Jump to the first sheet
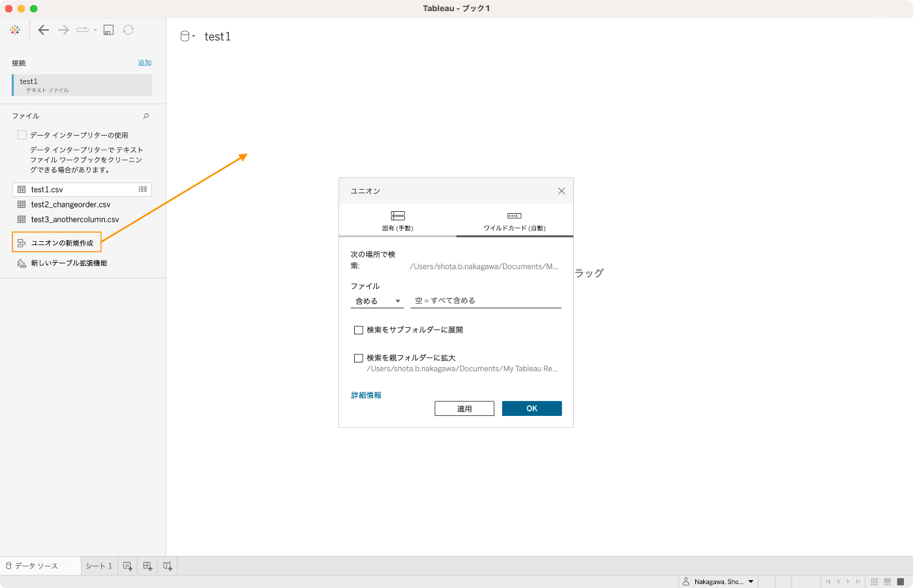 828,581
